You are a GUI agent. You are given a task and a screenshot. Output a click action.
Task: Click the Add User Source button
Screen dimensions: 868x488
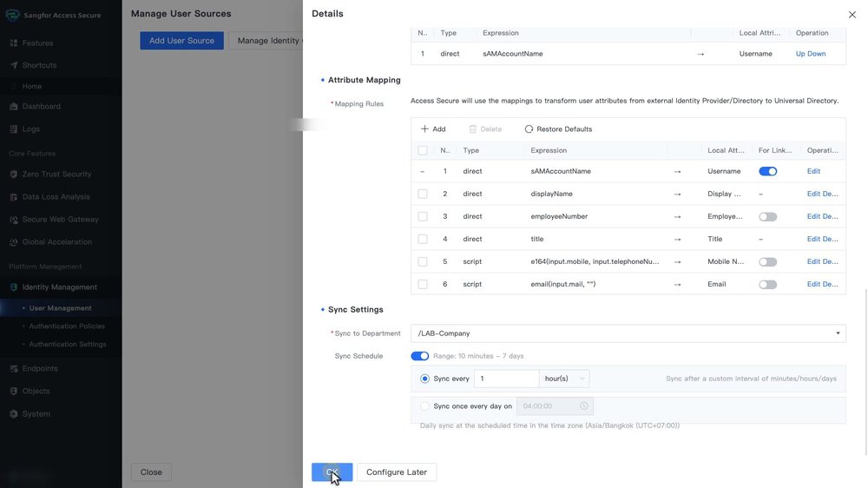coord(181,41)
